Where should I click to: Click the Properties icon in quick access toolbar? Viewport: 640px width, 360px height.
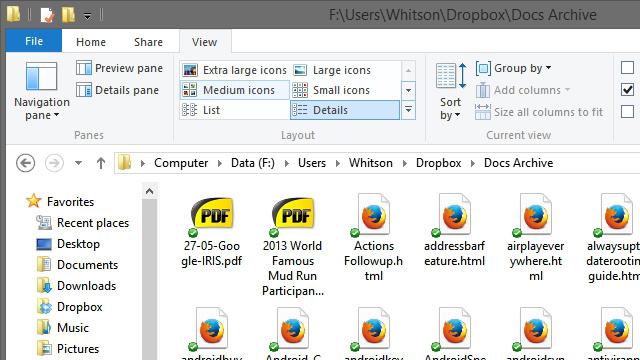tap(47, 15)
